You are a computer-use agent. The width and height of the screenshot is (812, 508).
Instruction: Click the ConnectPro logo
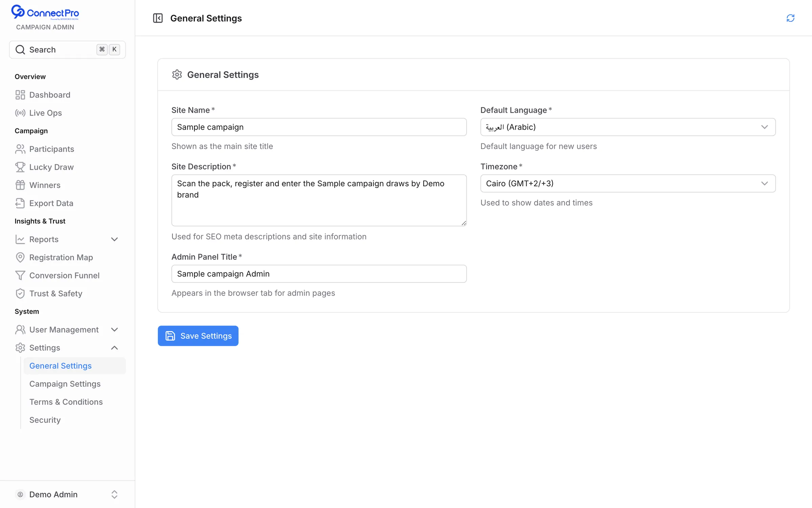pyautogui.click(x=45, y=13)
